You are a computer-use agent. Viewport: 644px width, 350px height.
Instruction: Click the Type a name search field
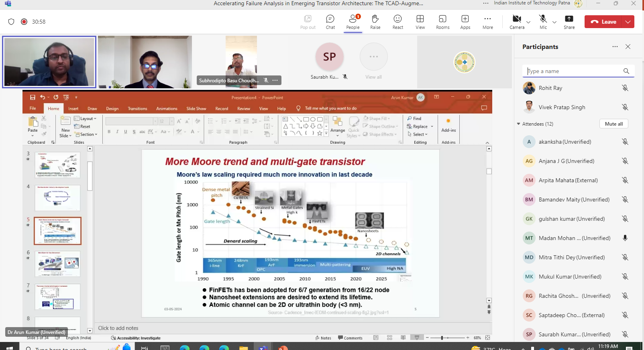pyautogui.click(x=573, y=71)
